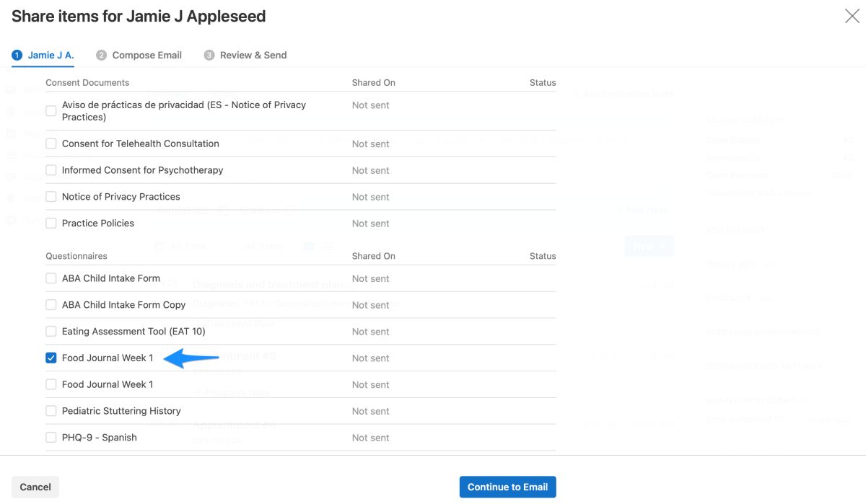The height and width of the screenshot is (504, 866).
Task: Click 'Not sent' for Pediatric Stuttering History row
Action: pos(371,411)
